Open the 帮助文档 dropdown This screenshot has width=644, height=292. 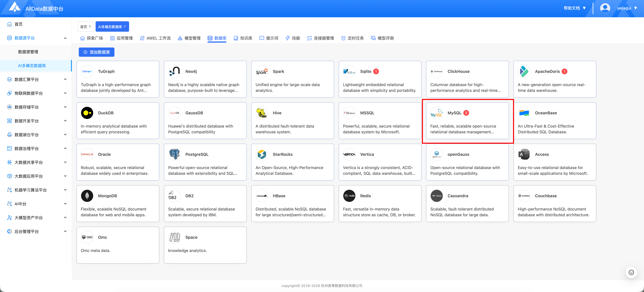[x=575, y=8]
